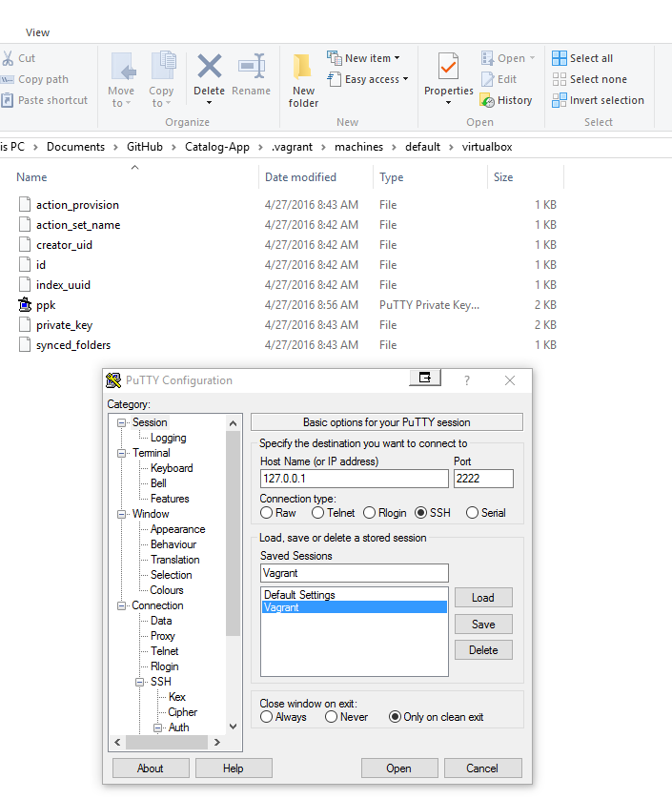This screenshot has height=799, width=672.
Task: Select Logging in the category tree
Action: tap(168, 438)
